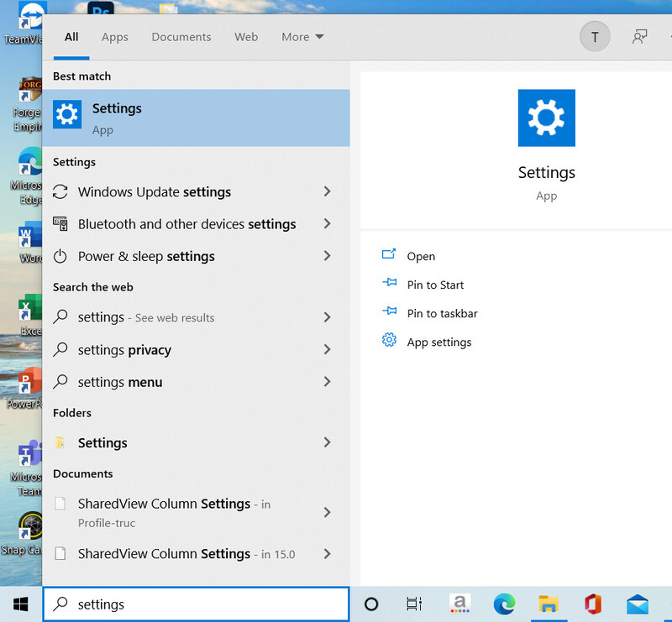Screen dimensions: 672x622
Task: Switch to the Web search tab
Action: click(x=246, y=37)
